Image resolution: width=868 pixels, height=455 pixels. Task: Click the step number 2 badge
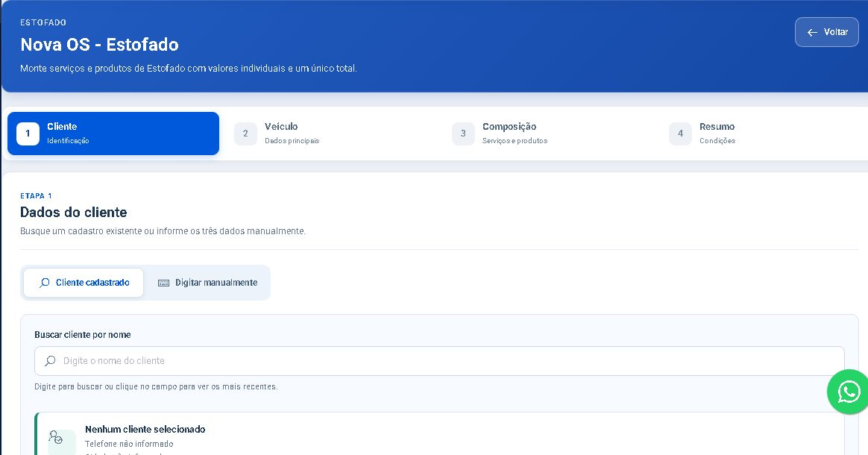(x=246, y=134)
